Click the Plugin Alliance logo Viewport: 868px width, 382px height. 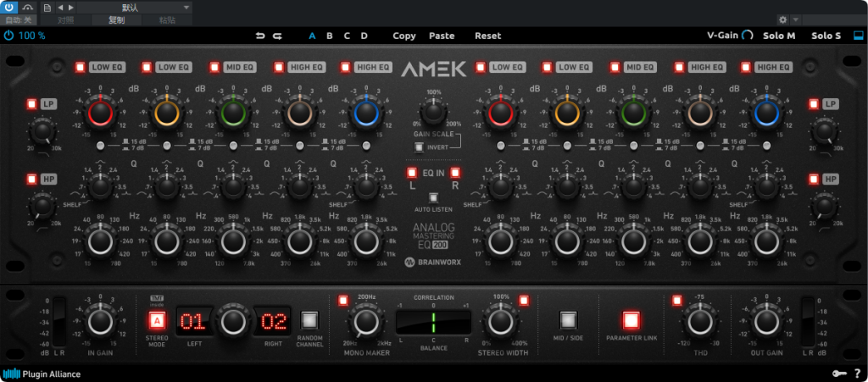click(x=42, y=374)
